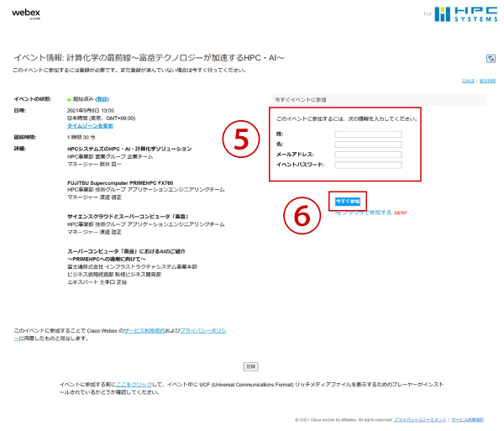Click the date text 2021年9月8日 13:00
This screenshot has height=431, width=504.
pos(91,110)
